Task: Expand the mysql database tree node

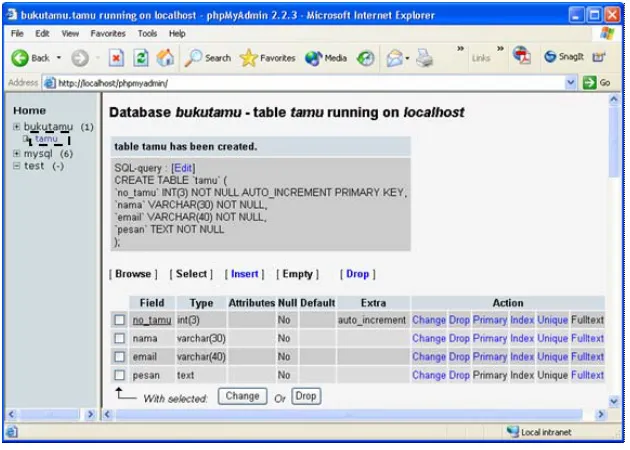Action: (16, 153)
